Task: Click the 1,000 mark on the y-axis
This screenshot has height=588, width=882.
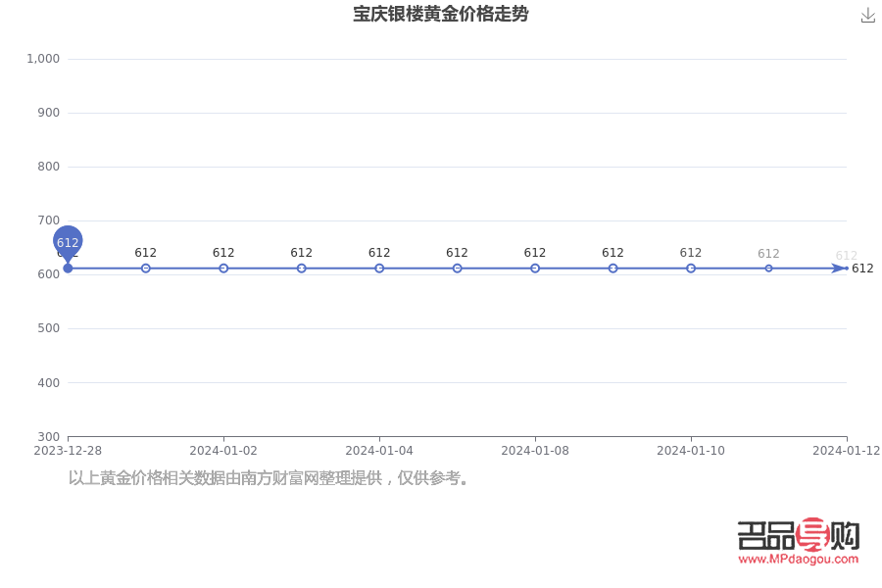Action: click(43, 59)
